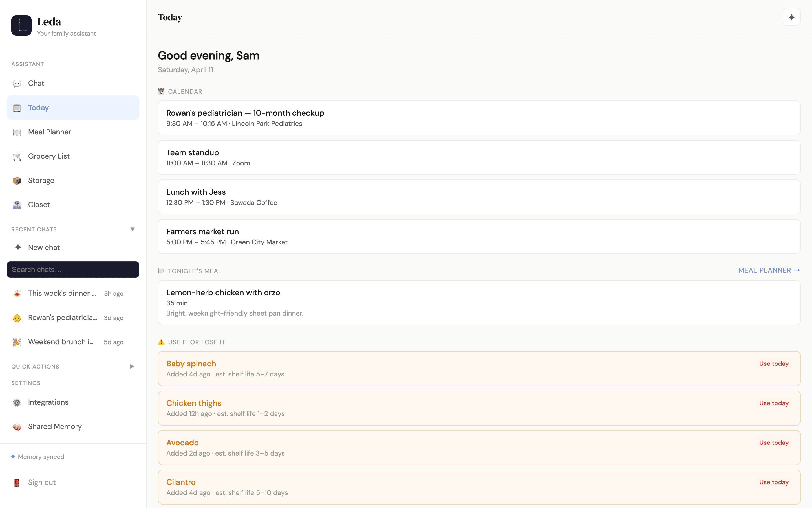Open 'This week's dinner' recent chat

point(73,293)
